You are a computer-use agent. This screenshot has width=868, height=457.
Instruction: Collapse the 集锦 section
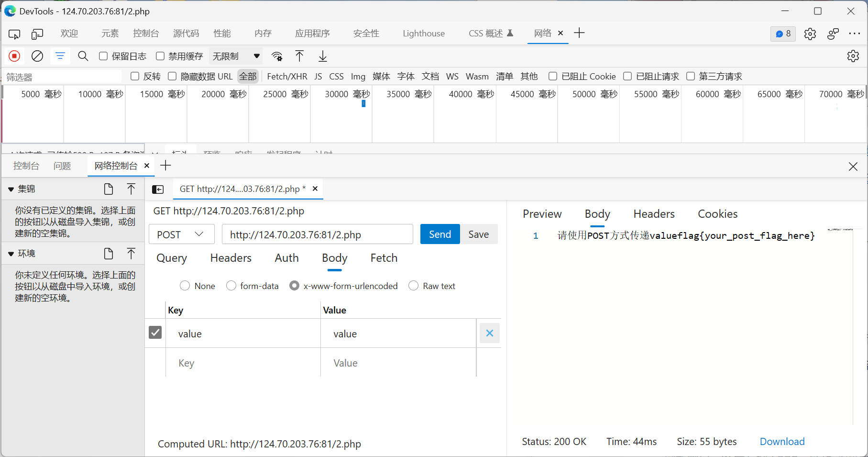(x=11, y=189)
